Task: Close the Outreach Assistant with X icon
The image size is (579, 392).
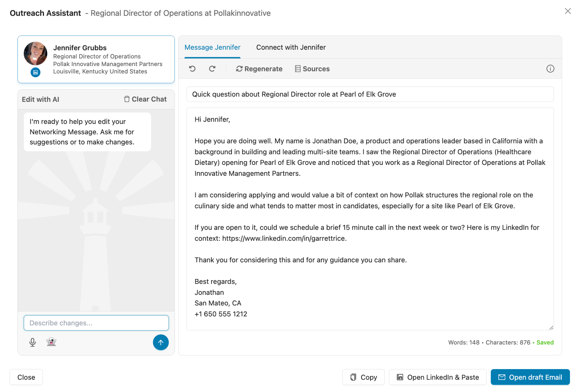Action: point(568,11)
